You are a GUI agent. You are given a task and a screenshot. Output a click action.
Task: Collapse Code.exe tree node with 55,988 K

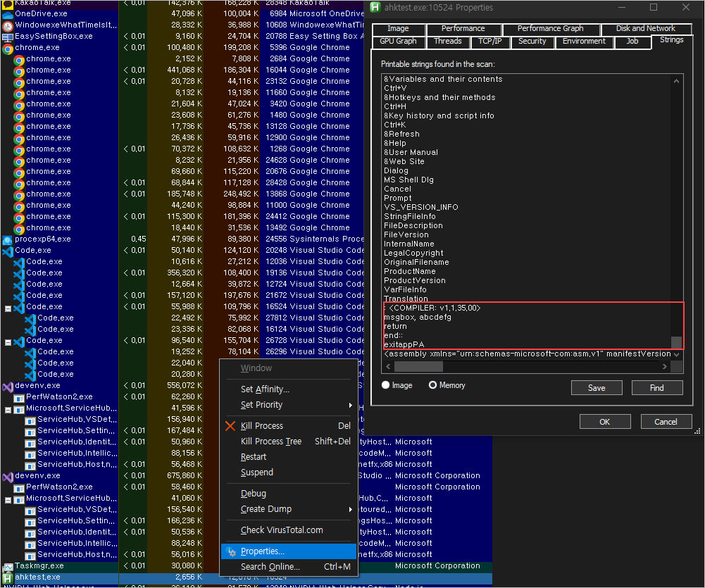(x=8, y=309)
